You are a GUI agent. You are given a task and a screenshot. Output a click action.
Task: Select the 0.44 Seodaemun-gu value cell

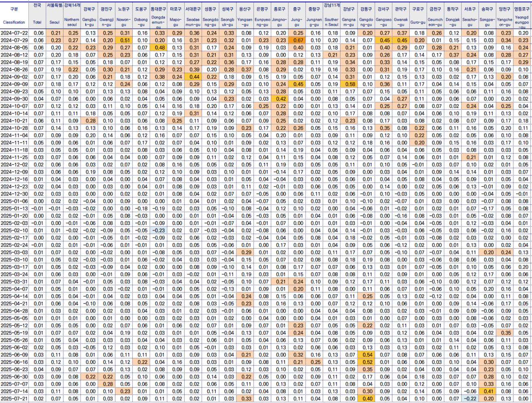click(193, 77)
